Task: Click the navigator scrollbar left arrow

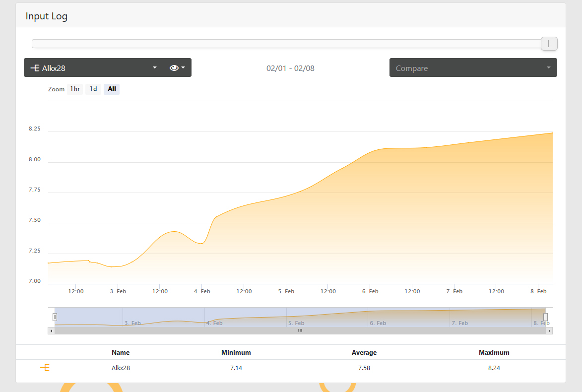Action: [51, 330]
